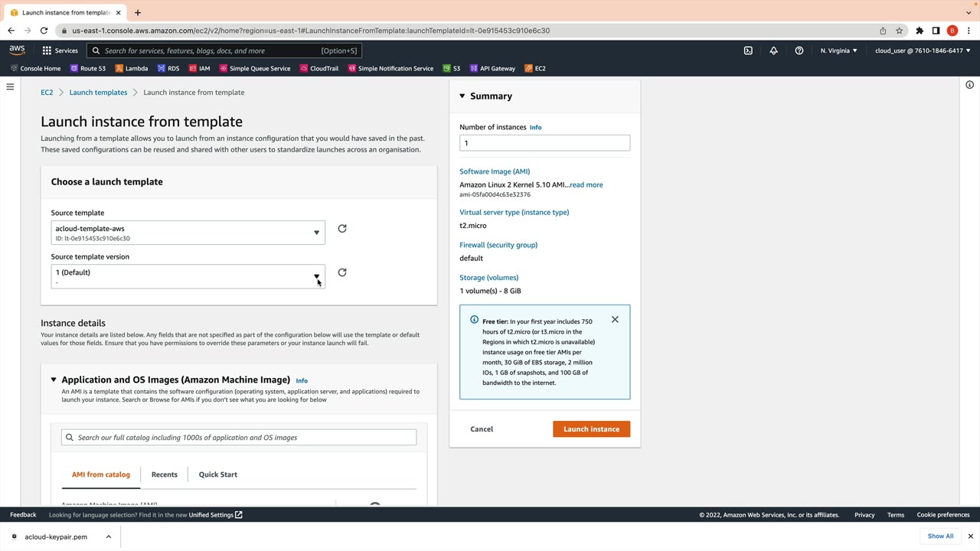
Task: Open the Source template dropdown
Action: pyautogui.click(x=188, y=233)
